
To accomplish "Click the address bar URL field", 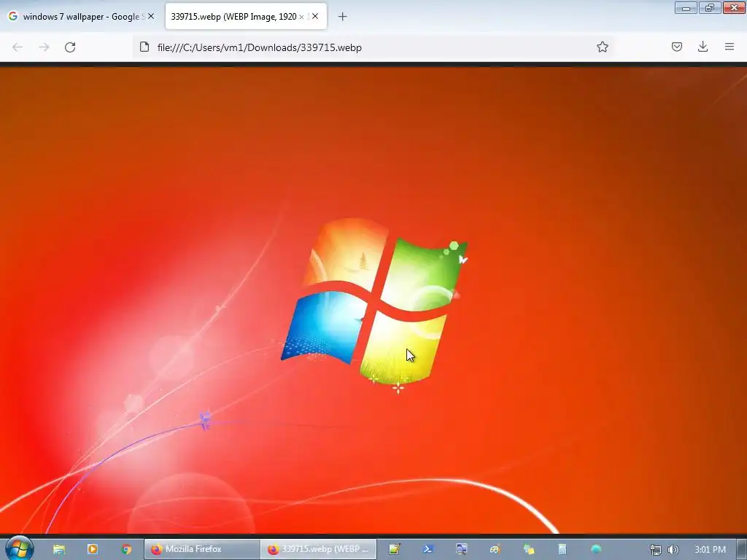I will (373, 47).
